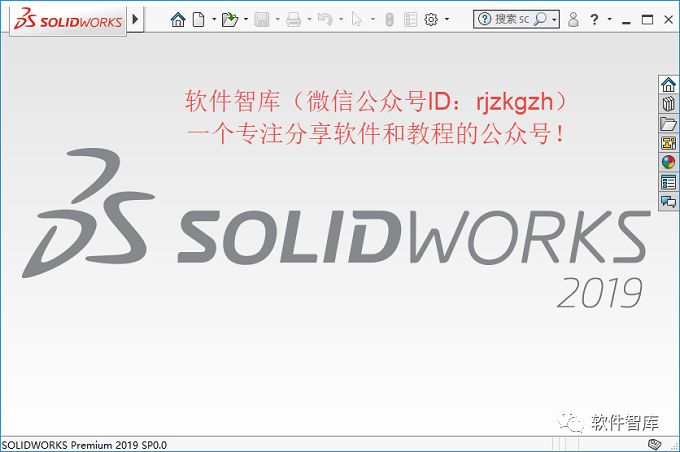
Task: Open Custom Properties task pane tab
Action: point(668,182)
